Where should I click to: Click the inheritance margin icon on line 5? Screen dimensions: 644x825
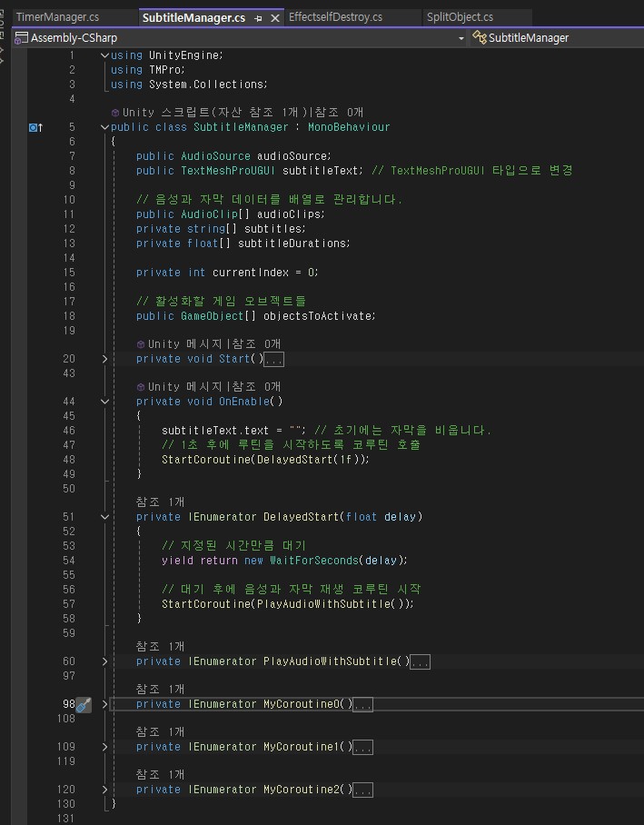click(x=35, y=127)
